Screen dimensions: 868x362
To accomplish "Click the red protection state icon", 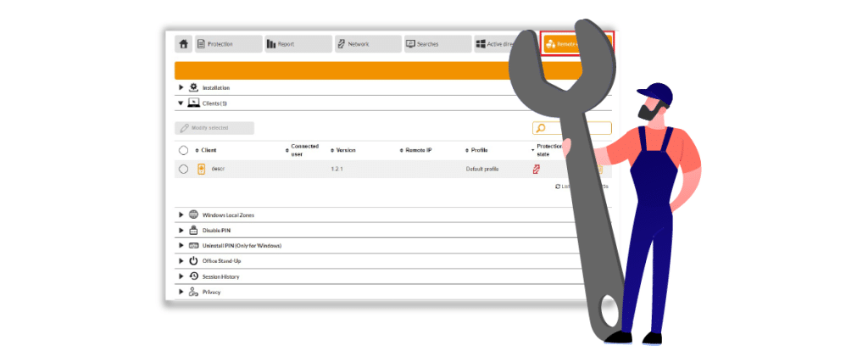I will coord(536,170).
